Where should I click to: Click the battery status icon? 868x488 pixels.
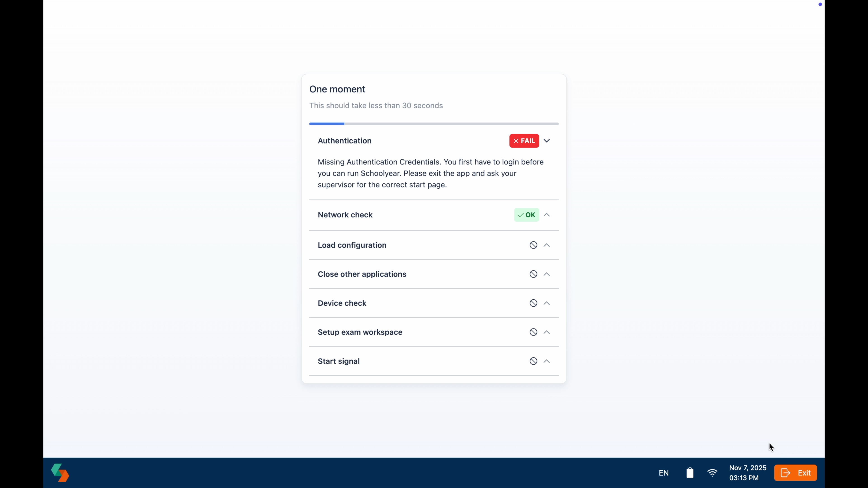(690, 473)
